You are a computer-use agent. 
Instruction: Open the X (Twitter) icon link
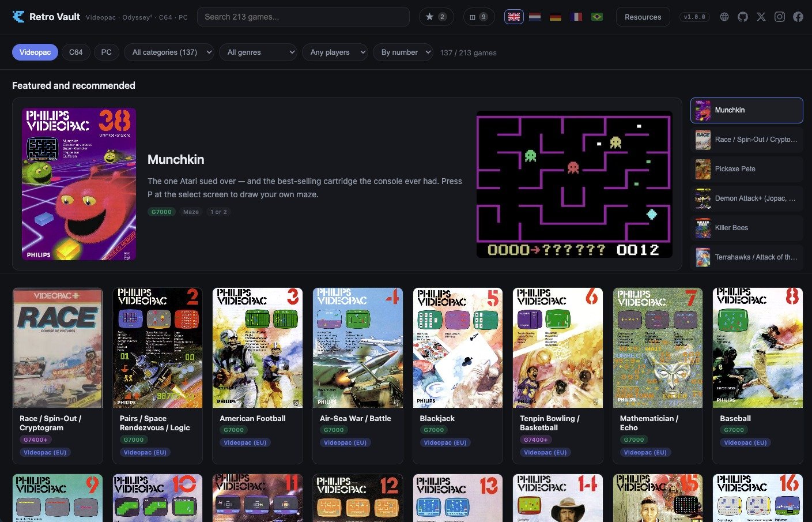(761, 17)
